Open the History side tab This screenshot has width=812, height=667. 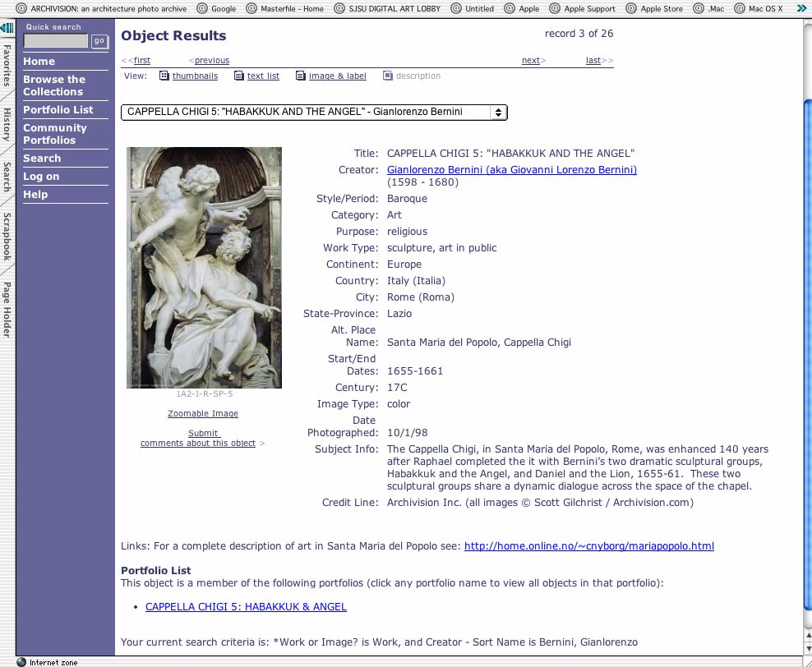(7, 124)
